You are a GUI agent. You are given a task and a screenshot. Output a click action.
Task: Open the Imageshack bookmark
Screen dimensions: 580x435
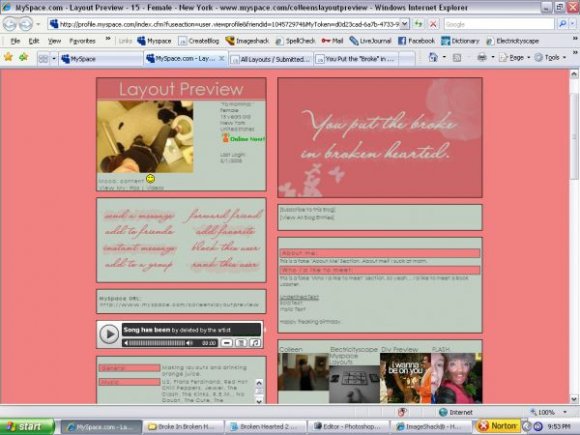pyautogui.click(x=247, y=41)
